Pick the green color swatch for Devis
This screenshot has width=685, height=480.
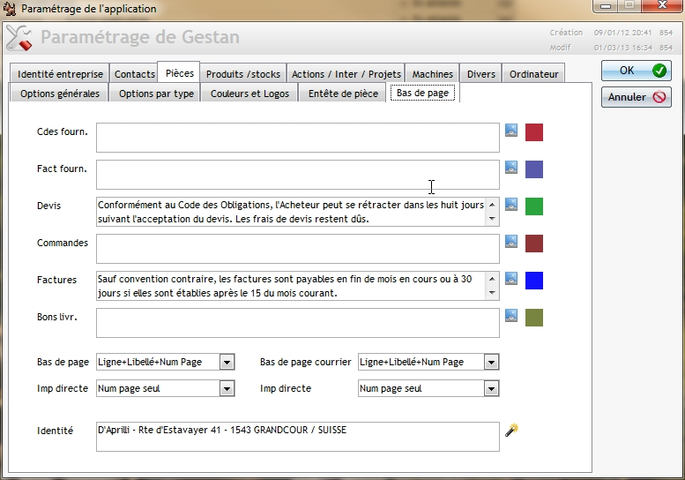534,206
